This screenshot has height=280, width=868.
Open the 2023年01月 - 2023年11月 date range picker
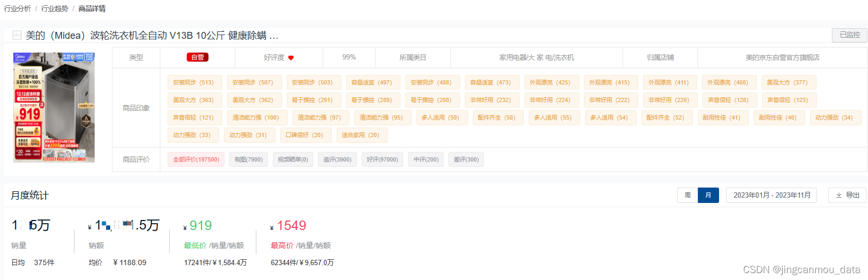[x=772, y=195]
